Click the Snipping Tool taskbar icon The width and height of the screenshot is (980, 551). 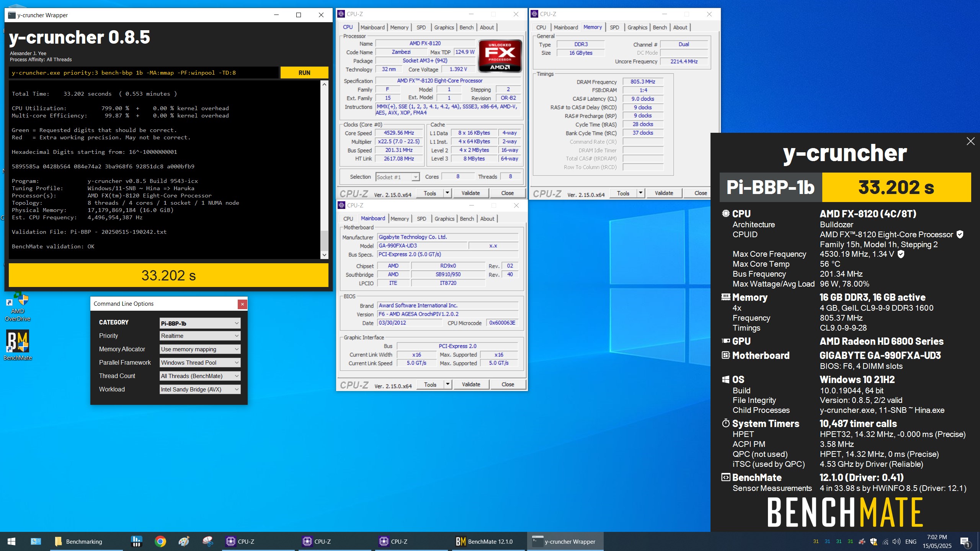208,541
